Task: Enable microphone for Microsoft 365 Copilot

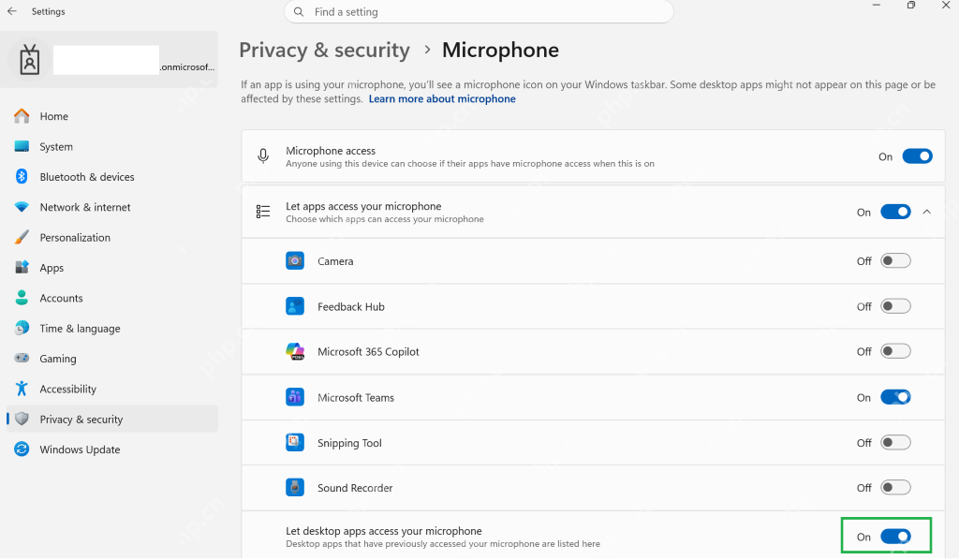Action: coord(895,351)
